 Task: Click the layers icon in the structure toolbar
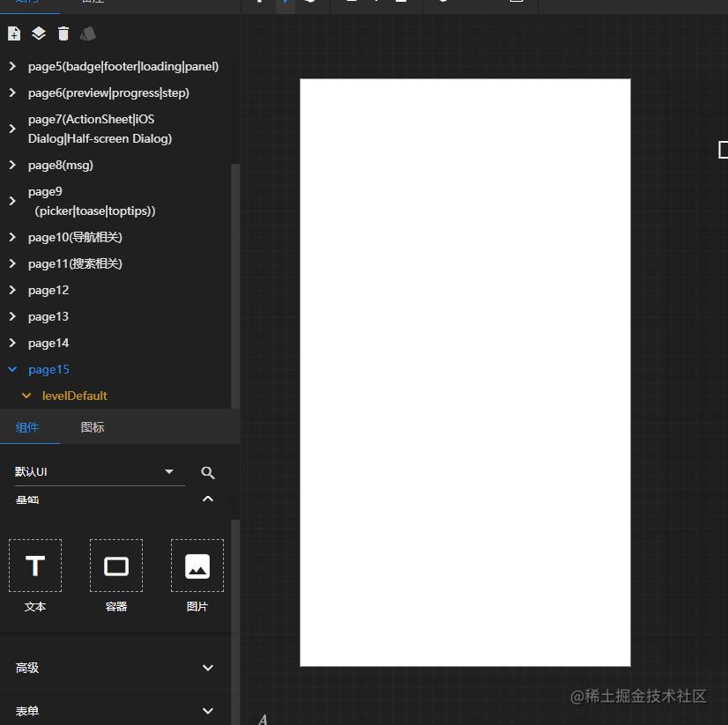39,33
